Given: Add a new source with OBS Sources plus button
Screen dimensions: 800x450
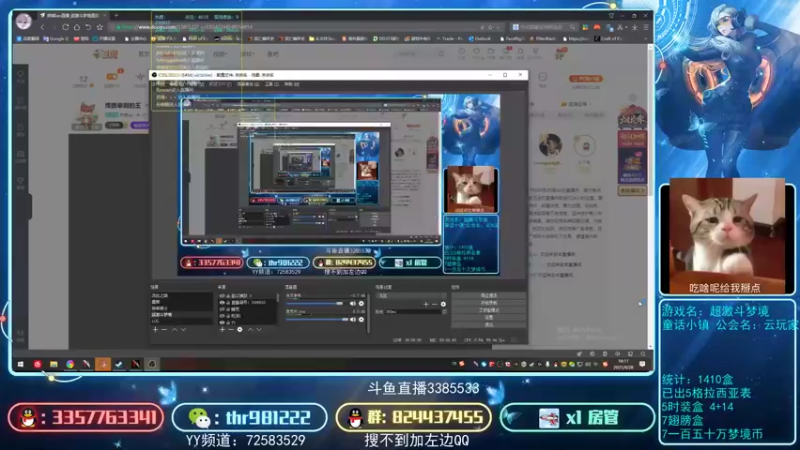Looking at the screenshot, I should pos(222,330).
